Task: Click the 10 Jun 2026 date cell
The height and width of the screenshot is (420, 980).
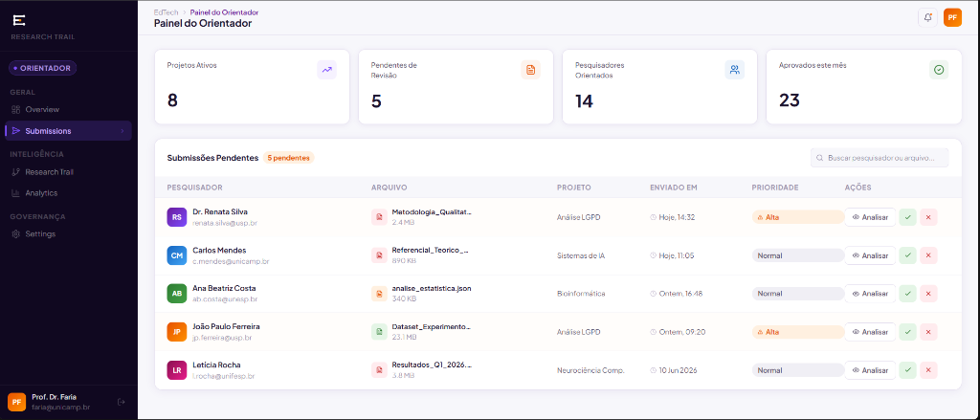Action: point(679,370)
